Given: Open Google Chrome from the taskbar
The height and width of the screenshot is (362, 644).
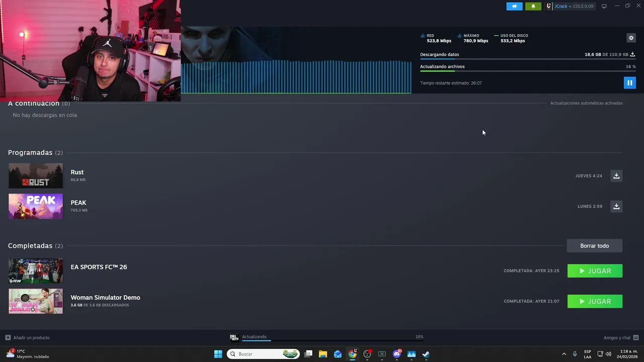Looking at the screenshot, I should coord(353,354).
